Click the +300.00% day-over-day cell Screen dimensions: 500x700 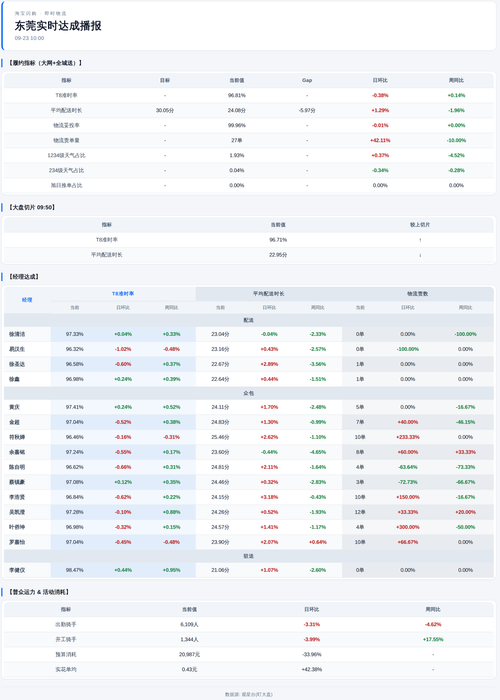(408, 527)
